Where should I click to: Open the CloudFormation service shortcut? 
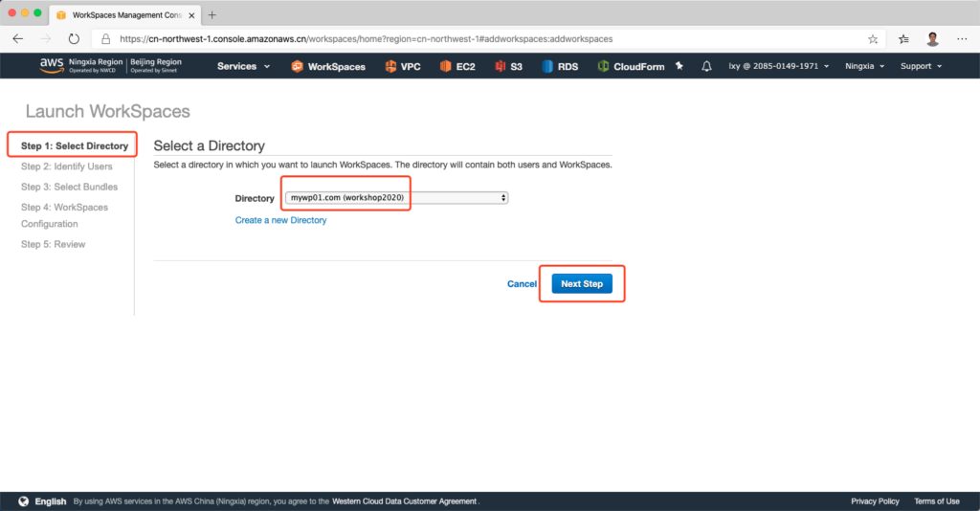(631, 66)
